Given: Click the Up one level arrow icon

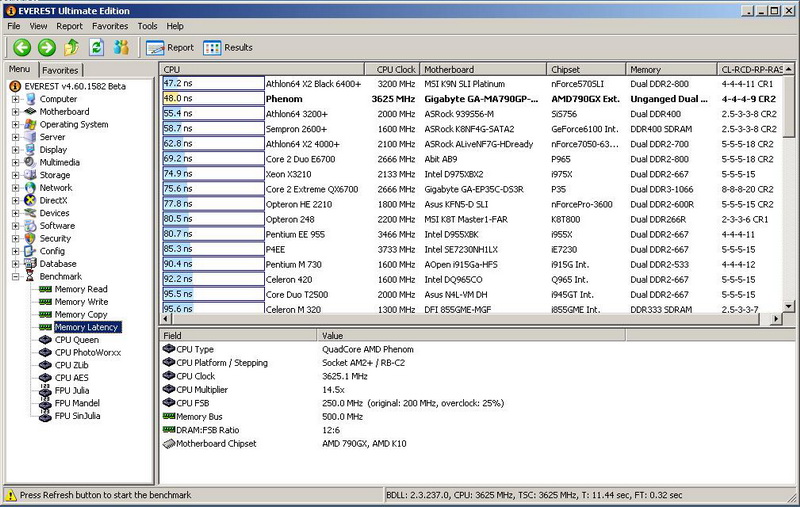Looking at the screenshot, I should [x=71, y=47].
